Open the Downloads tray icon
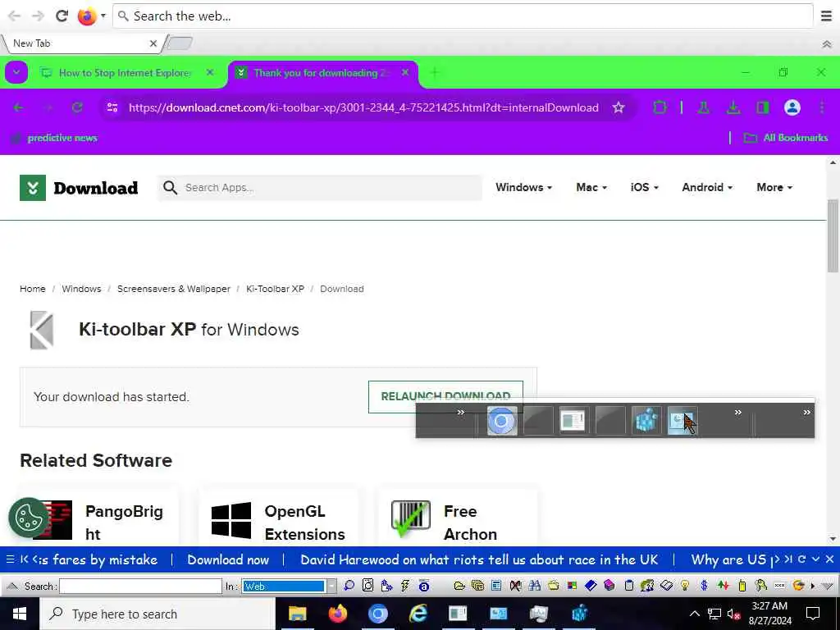 (733, 107)
